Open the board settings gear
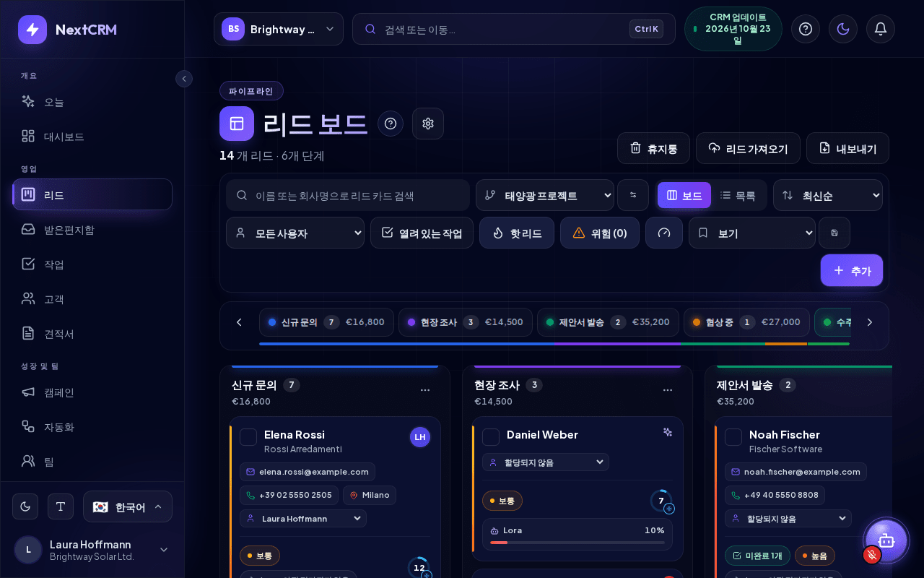Image resolution: width=924 pixels, height=578 pixels. click(x=428, y=124)
